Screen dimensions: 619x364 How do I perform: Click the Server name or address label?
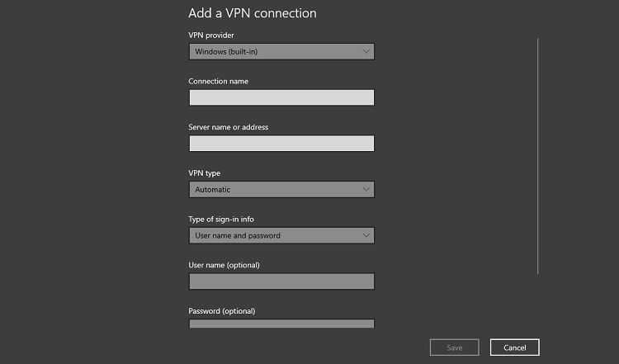[x=228, y=127]
